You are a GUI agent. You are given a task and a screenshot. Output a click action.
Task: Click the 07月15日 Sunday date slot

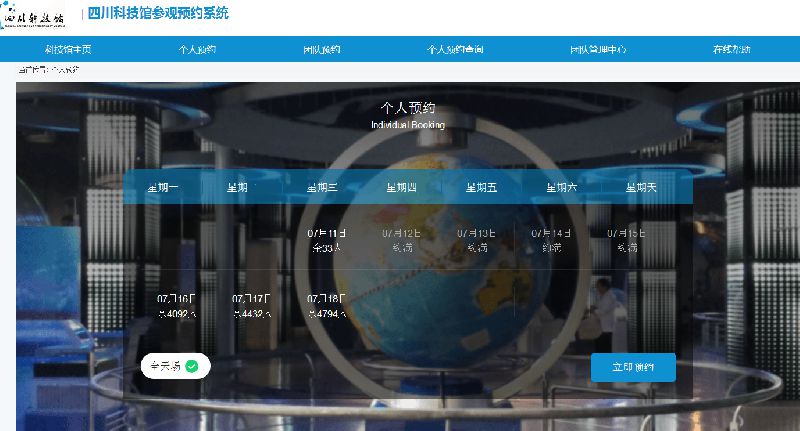(x=627, y=239)
